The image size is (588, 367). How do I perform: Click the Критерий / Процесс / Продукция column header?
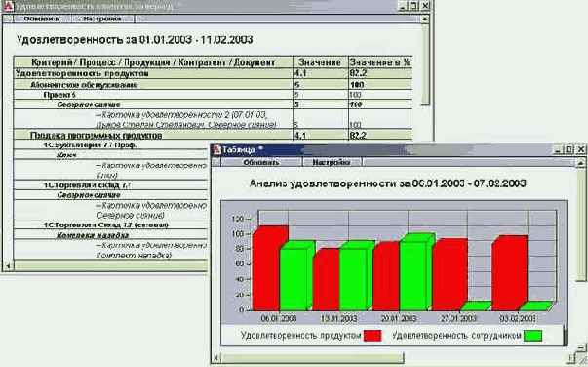pos(153,62)
